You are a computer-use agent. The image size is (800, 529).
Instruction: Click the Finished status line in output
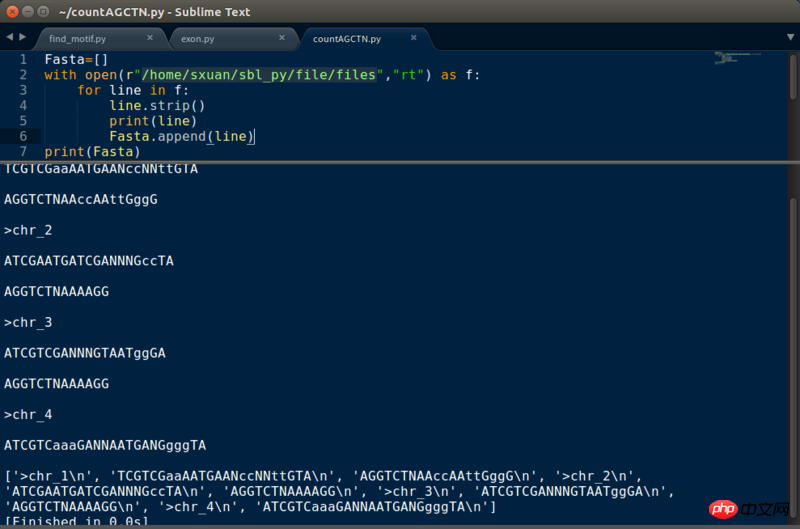[76, 522]
